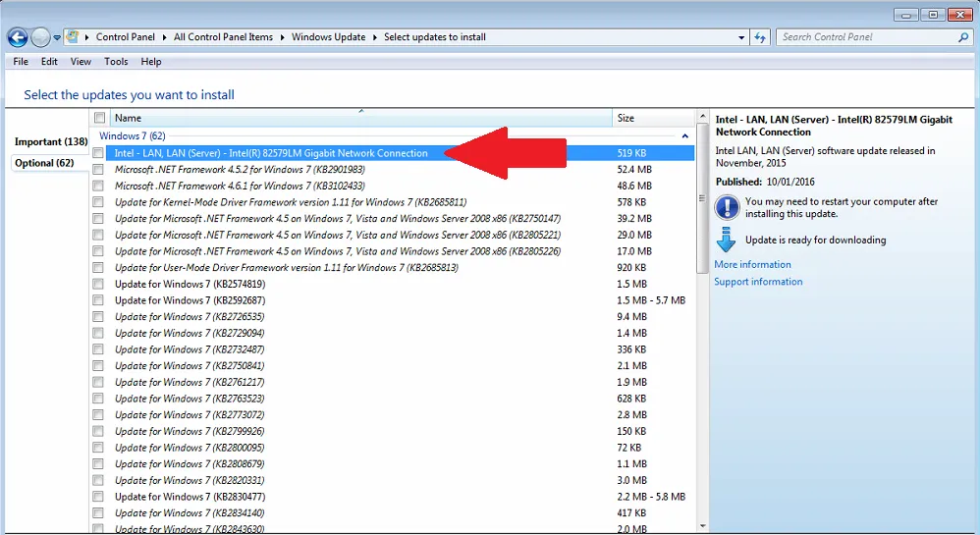Click list scrollbar down arrow

click(702, 526)
